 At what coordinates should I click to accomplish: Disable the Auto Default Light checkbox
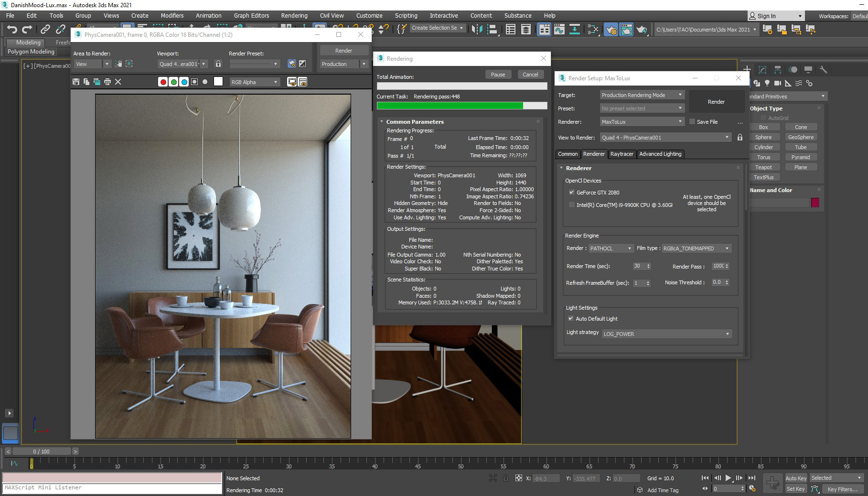click(x=570, y=319)
